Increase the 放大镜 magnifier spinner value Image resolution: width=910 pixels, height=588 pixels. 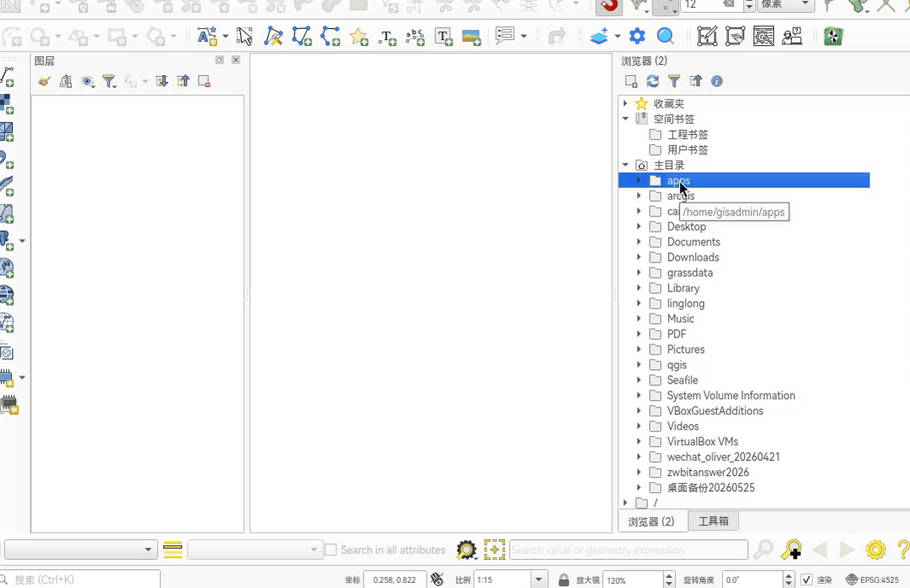(x=669, y=575)
